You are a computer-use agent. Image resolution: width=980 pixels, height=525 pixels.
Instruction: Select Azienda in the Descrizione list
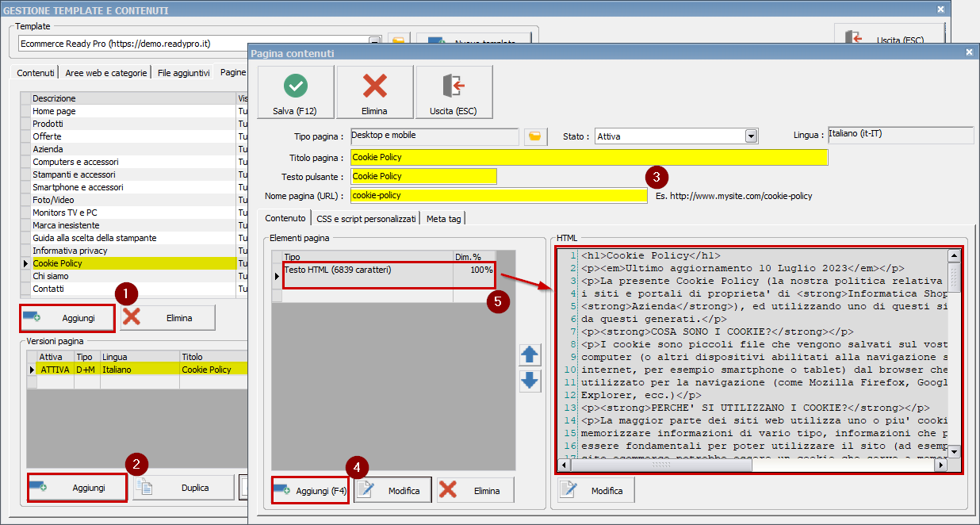134,149
